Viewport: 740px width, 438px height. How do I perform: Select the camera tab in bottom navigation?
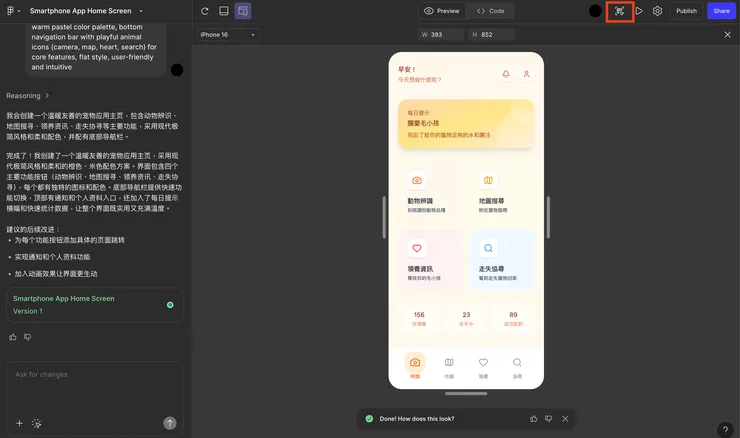pos(415,366)
